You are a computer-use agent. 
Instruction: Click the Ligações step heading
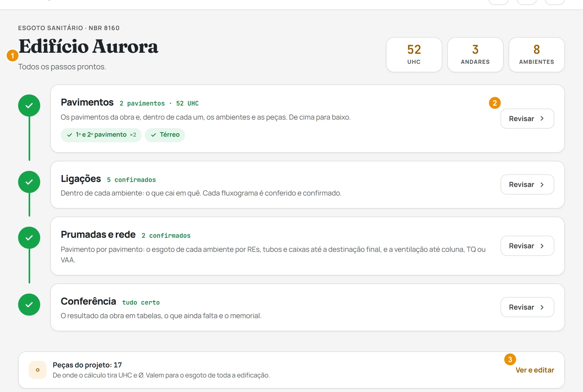tap(81, 179)
